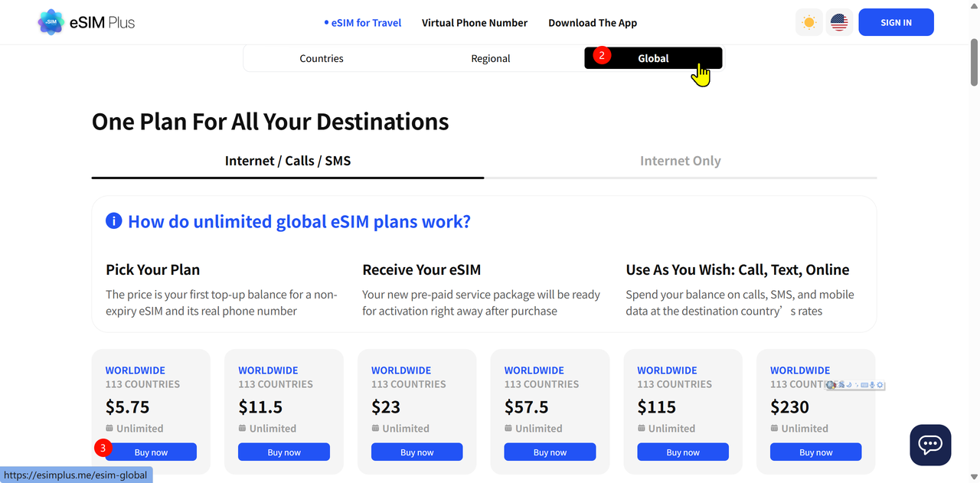Toggle the light/dark theme sun icon
Viewport: 980px width, 483px height.
click(x=809, y=22)
